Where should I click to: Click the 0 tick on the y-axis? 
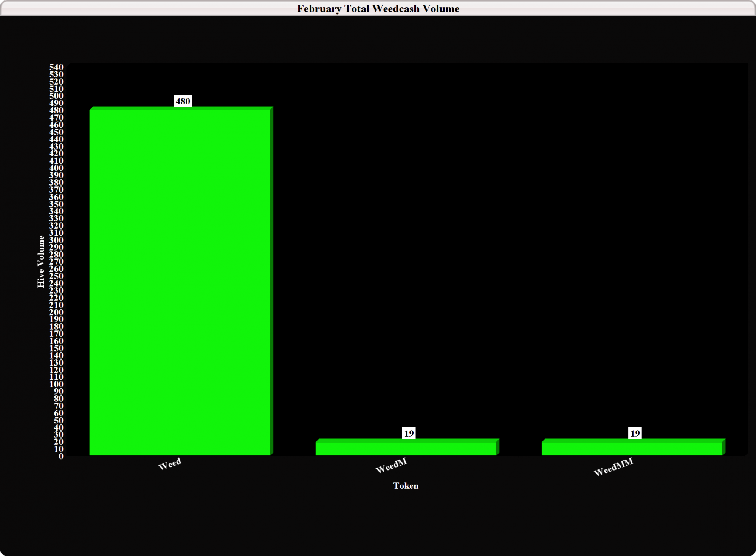(x=61, y=456)
